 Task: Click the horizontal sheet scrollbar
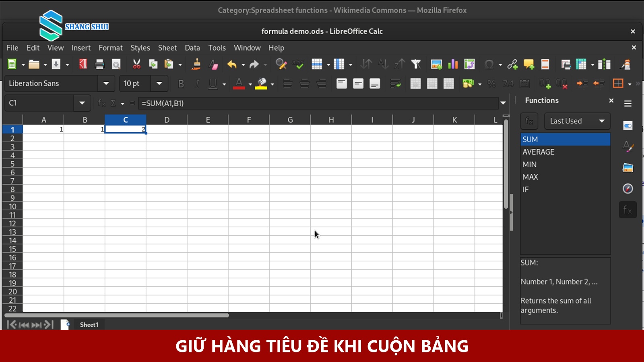(117, 315)
